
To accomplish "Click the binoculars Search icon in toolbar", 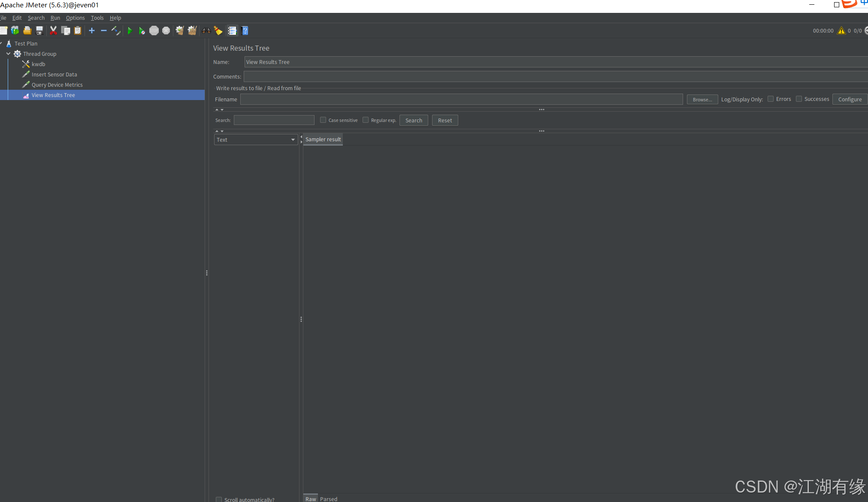I will (x=206, y=30).
